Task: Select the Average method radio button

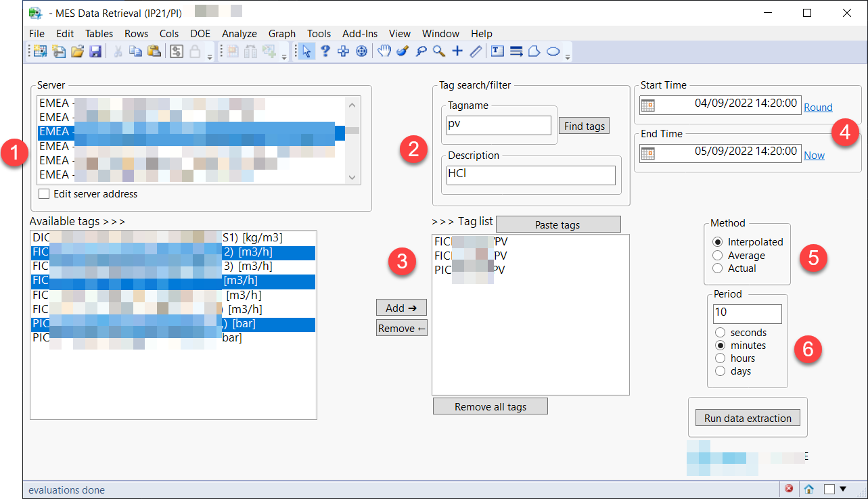Action: (718, 256)
